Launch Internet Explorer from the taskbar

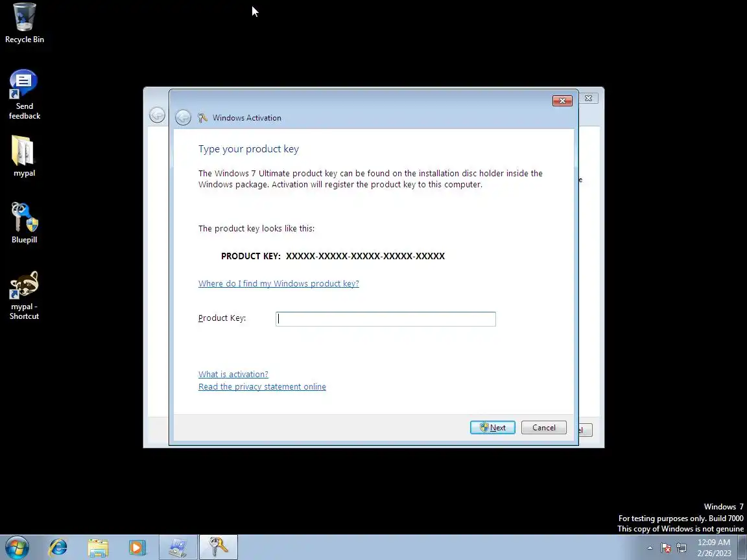tap(58, 548)
